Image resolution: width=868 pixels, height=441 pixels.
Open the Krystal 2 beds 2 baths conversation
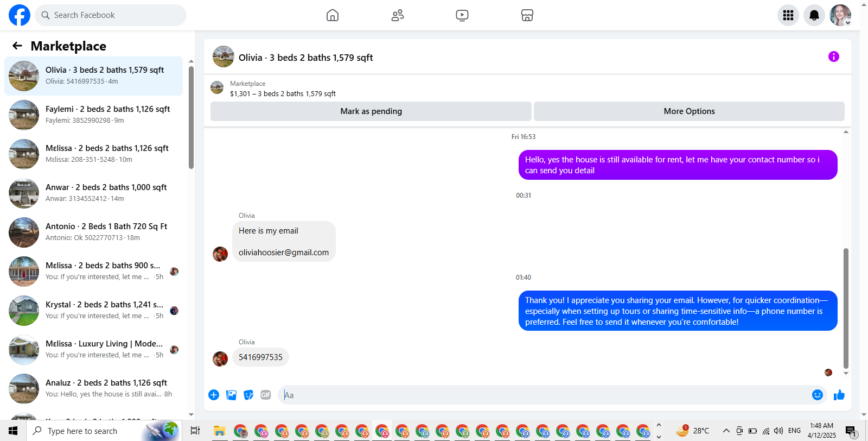click(x=93, y=311)
